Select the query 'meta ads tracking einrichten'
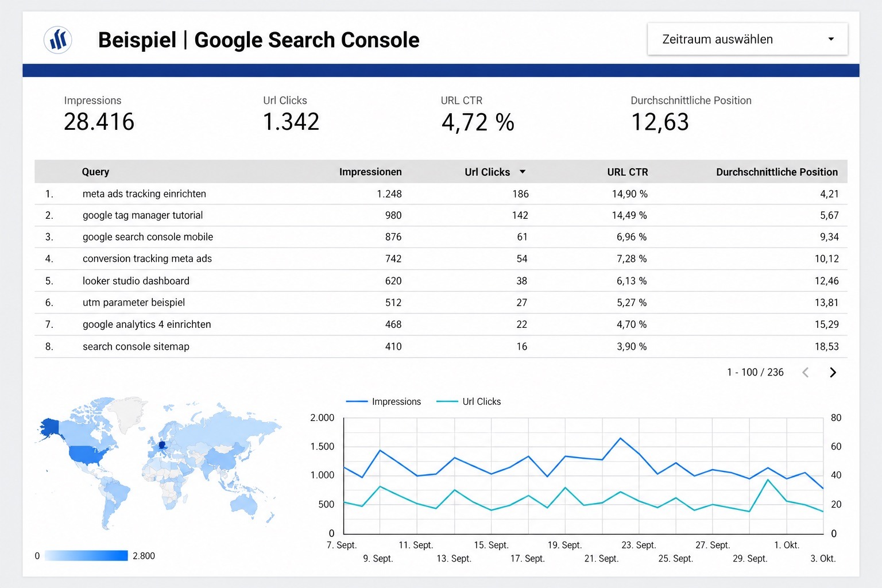This screenshot has height=588, width=882. [x=144, y=194]
